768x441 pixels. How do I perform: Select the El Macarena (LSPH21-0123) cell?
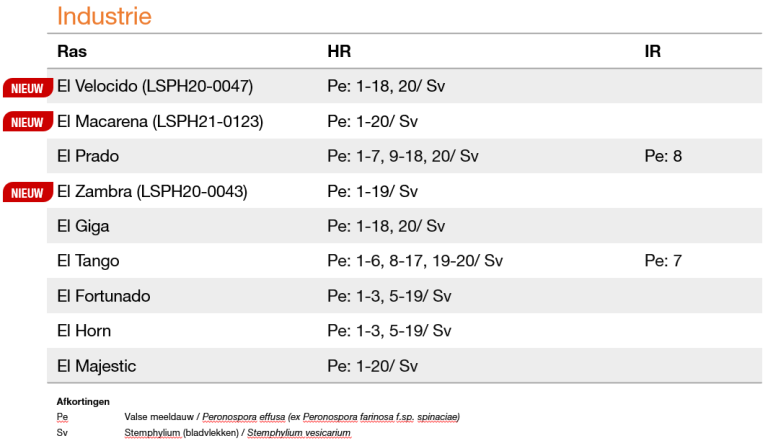[160, 121]
